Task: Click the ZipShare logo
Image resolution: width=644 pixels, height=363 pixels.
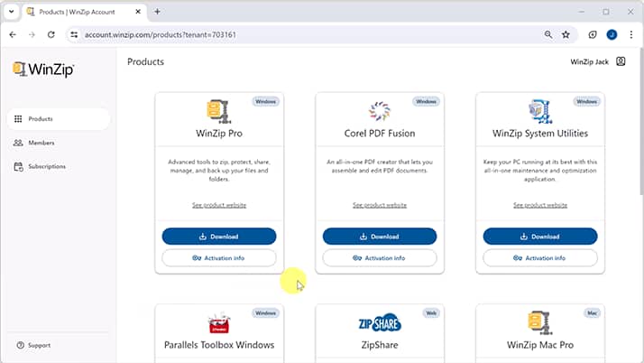Action: point(380,322)
